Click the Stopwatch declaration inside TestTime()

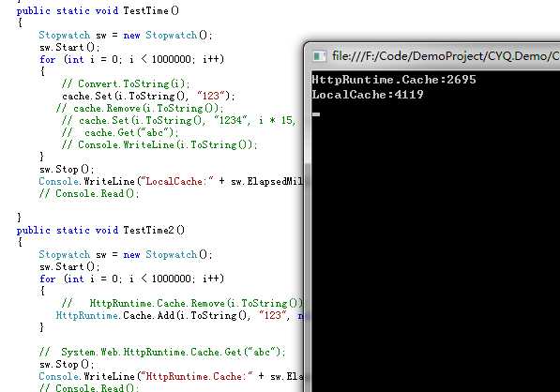coord(126,35)
